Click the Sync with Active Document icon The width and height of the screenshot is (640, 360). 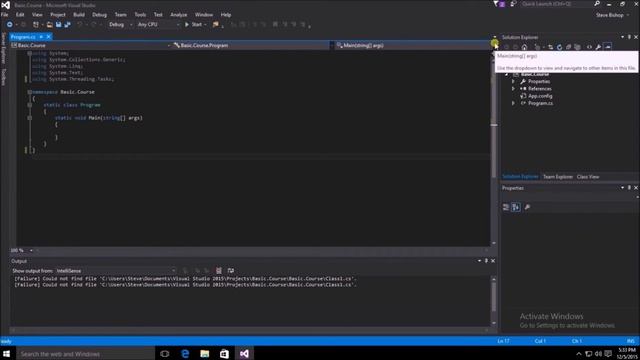pyautogui.click(x=551, y=47)
